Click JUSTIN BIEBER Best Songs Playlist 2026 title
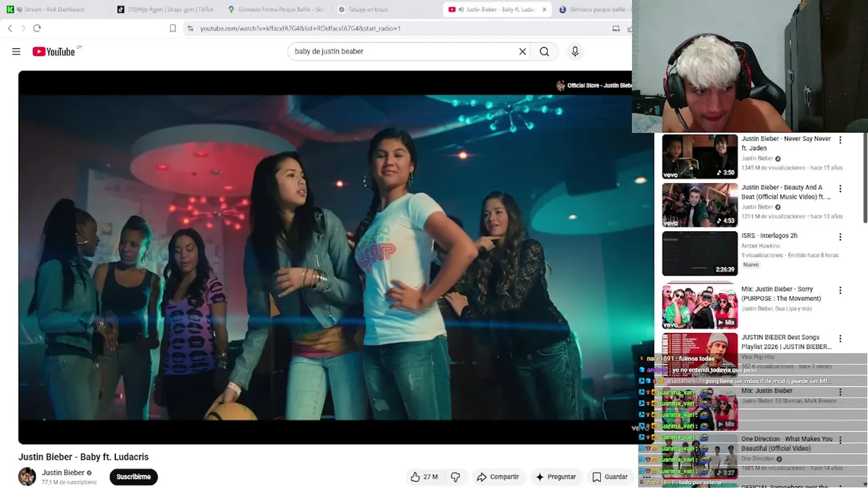The image size is (868, 488). [786, 342]
